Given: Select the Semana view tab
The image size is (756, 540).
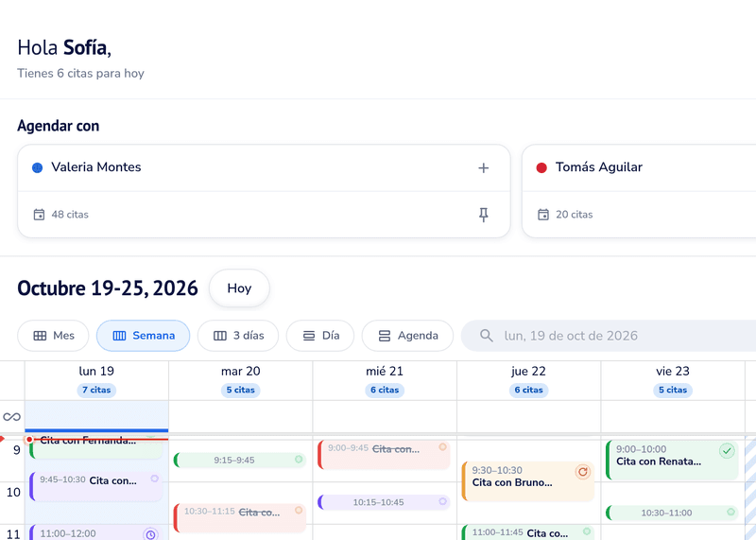Looking at the screenshot, I should (144, 336).
